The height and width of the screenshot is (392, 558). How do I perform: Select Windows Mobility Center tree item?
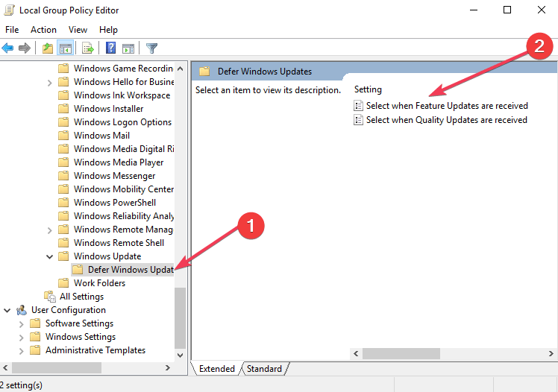[x=124, y=189]
